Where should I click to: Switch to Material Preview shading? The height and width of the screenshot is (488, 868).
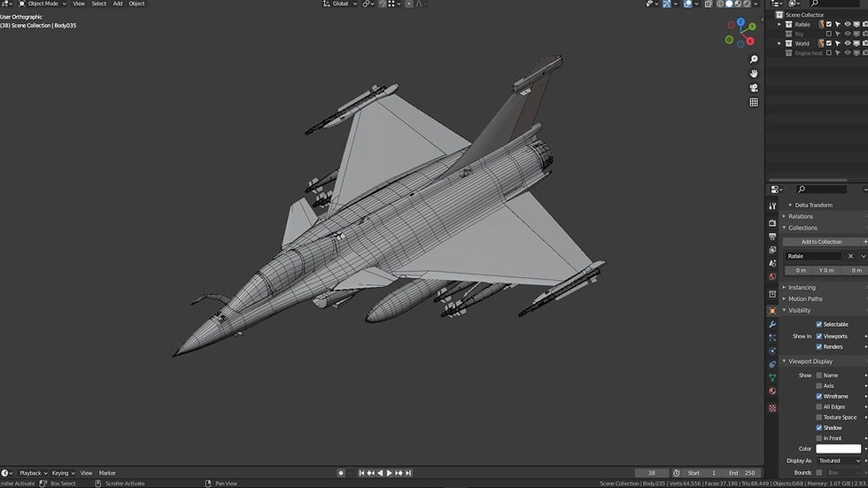click(738, 4)
